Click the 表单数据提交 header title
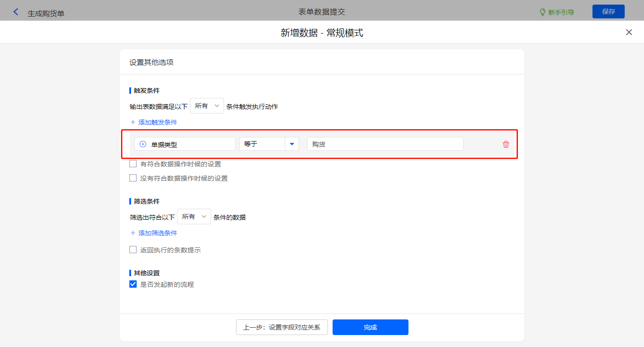Screen dimensions: 644x347 322,12
